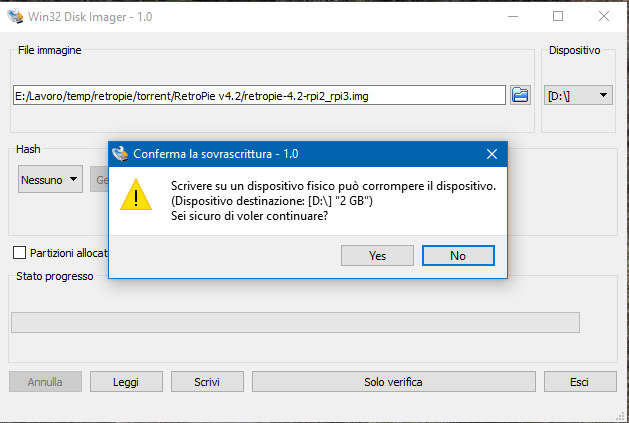
Task: Toggle the Partizioni allocate checkbox
Action: (x=19, y=253)
